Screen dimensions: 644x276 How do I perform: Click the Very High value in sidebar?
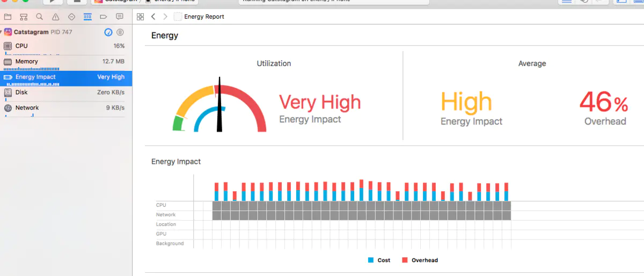[x=111, y=77]
